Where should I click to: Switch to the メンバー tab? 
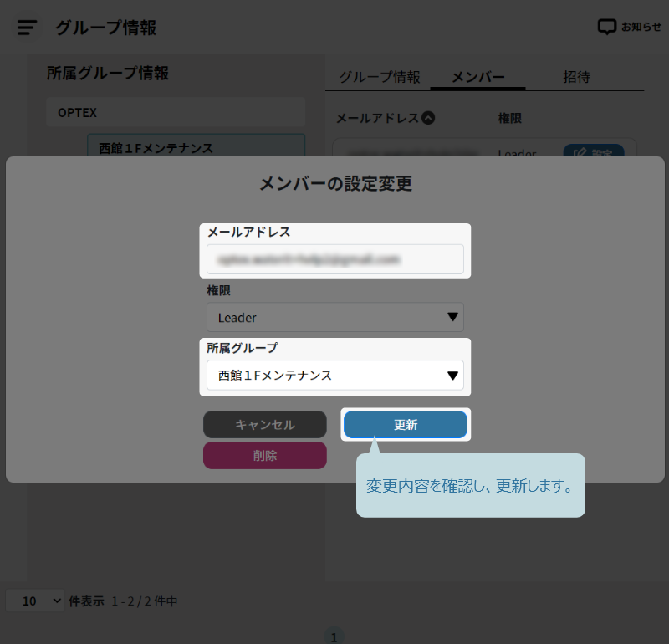477,77
